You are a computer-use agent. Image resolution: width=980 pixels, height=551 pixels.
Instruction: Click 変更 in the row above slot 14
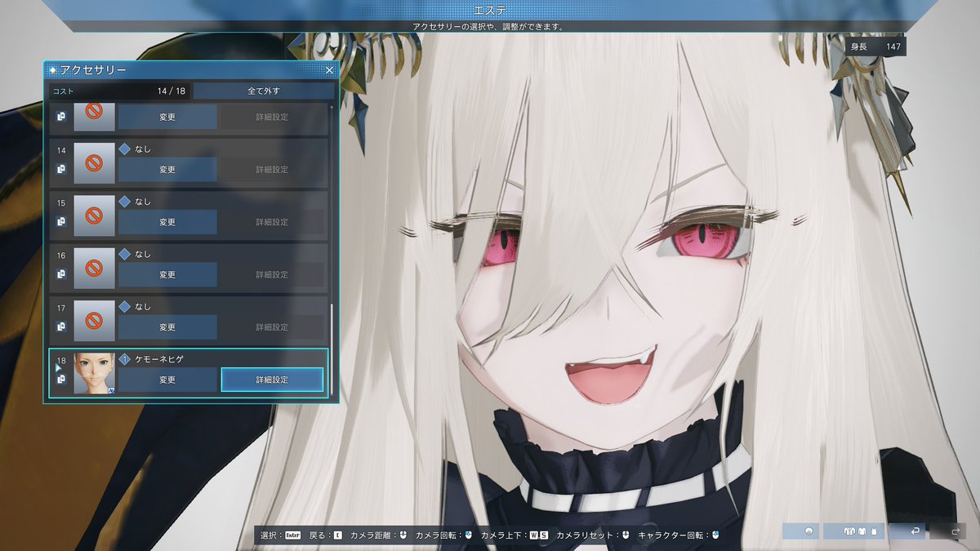[x=167, y=117]
